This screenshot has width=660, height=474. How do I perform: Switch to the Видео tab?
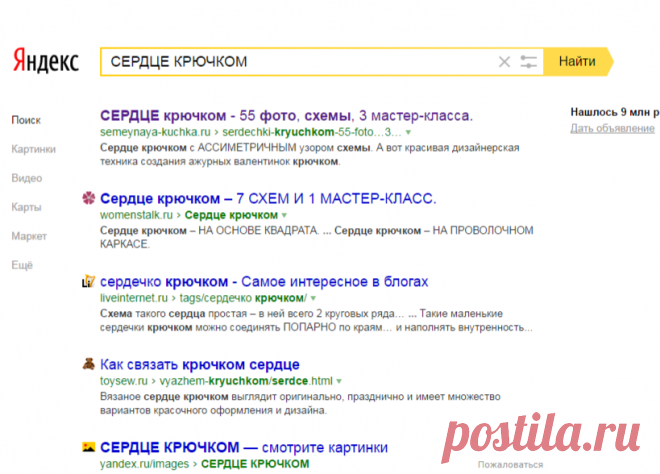click(x=27, y=178)
